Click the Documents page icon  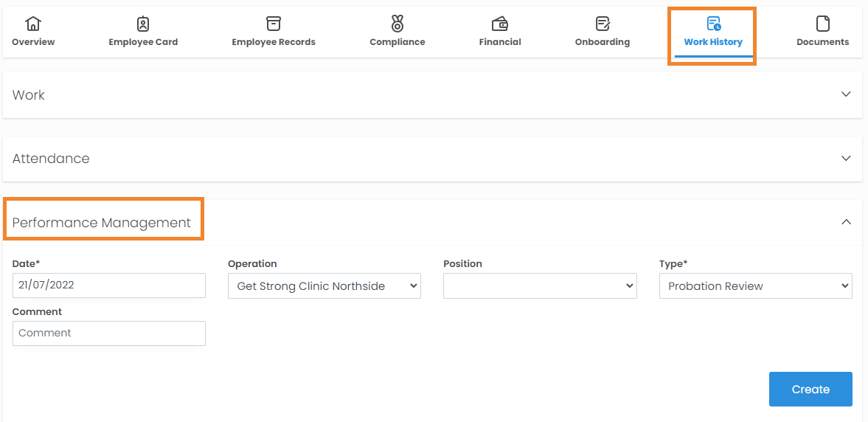(x=823, y=24)
